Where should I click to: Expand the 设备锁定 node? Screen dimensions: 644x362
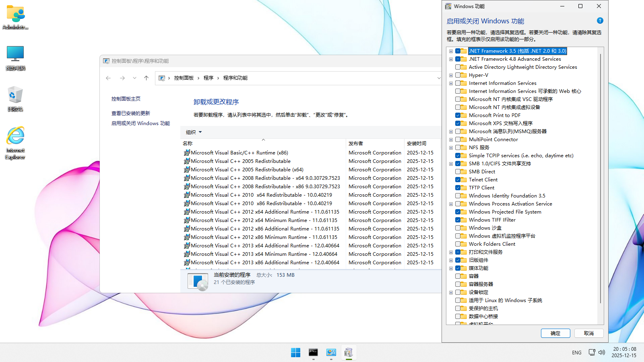(451, 292)
